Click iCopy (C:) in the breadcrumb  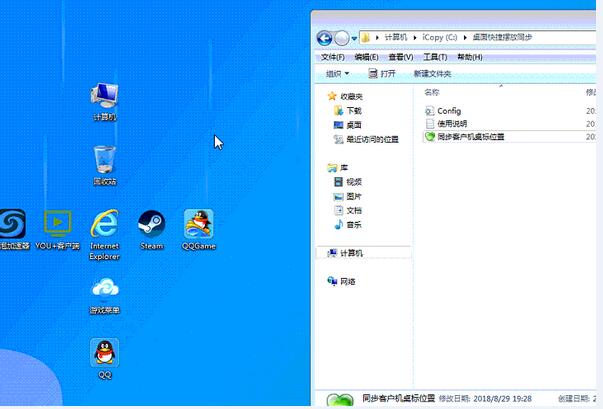pos(440,37)
